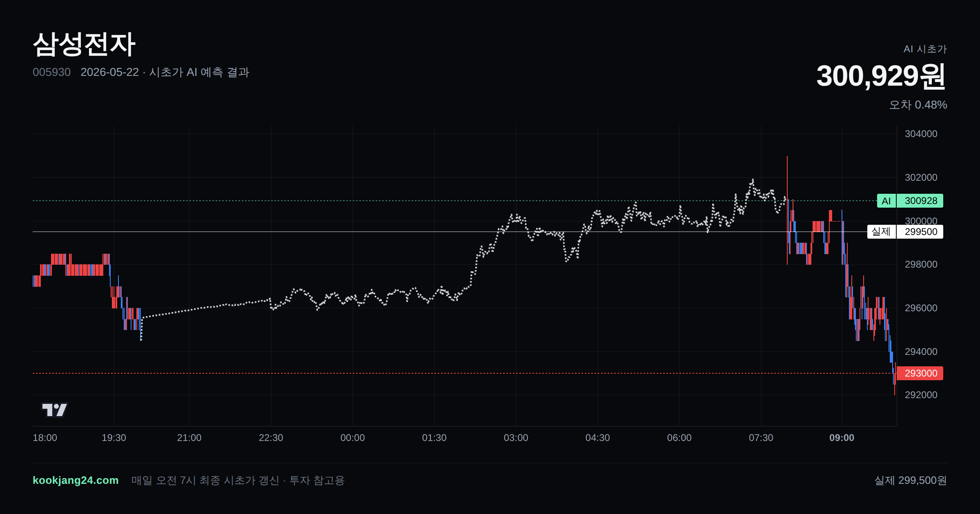Click the footer note 매일 오전 7시 최종 시초가 갱신
Screen dimensions: 980x514
tap(205, 480)
